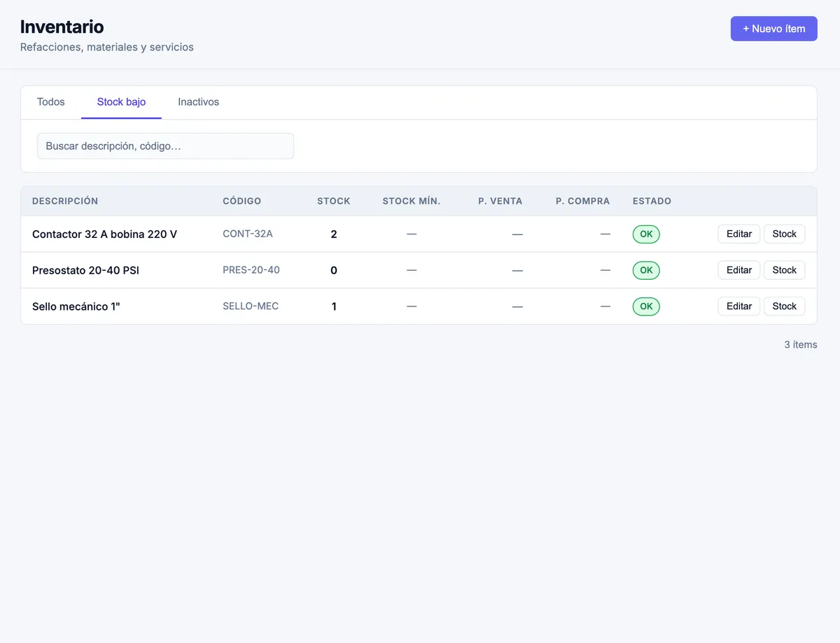Click the Stock column header
The height and width of the screenshot is (643, 840).
(x=334, y=201)
